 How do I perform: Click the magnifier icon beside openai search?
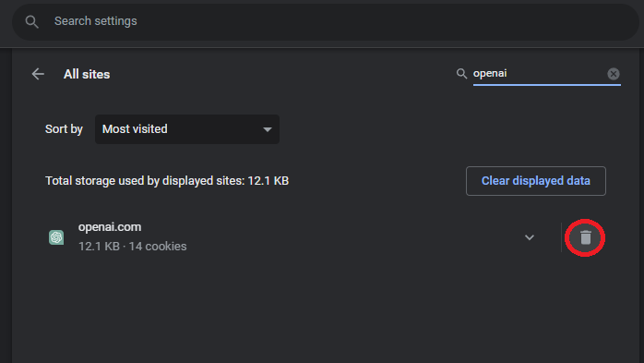click(x=461, y=74)
